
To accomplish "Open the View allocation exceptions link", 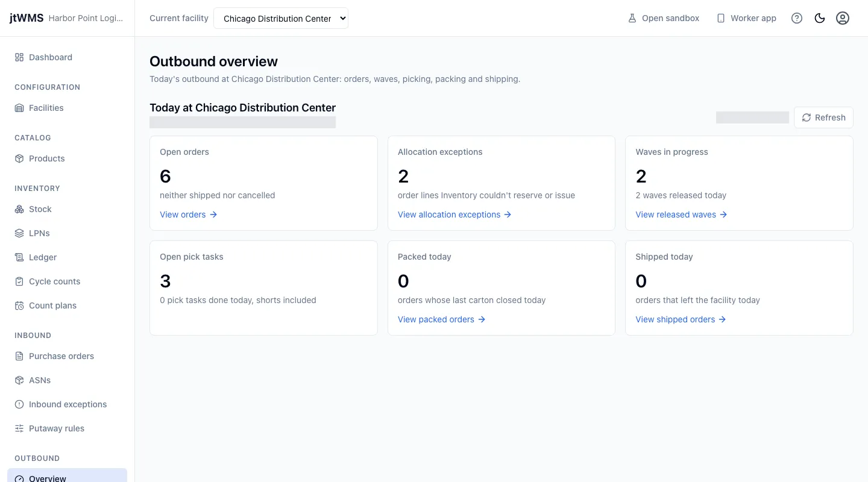I will pos(454,214).
